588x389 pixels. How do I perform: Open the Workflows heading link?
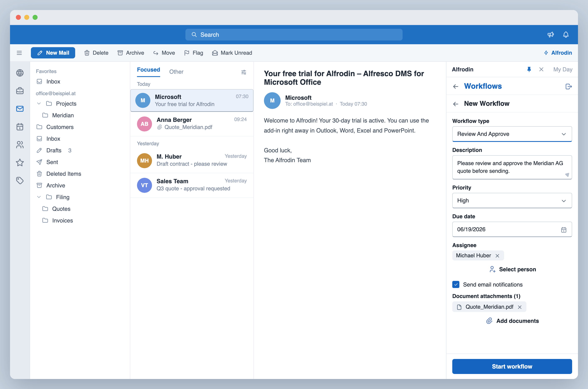click(x=483, y=86)
